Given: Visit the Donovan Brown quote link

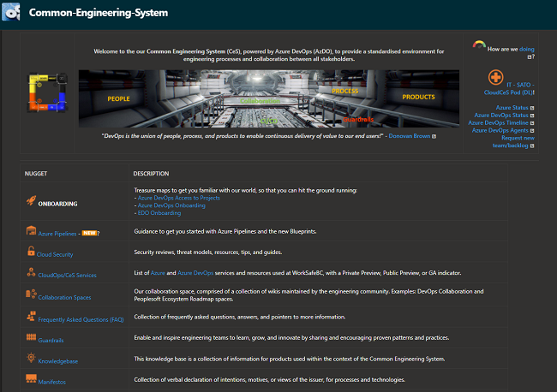Looking at the screenshot, I should pyautogui.click(x=410, y=136).
